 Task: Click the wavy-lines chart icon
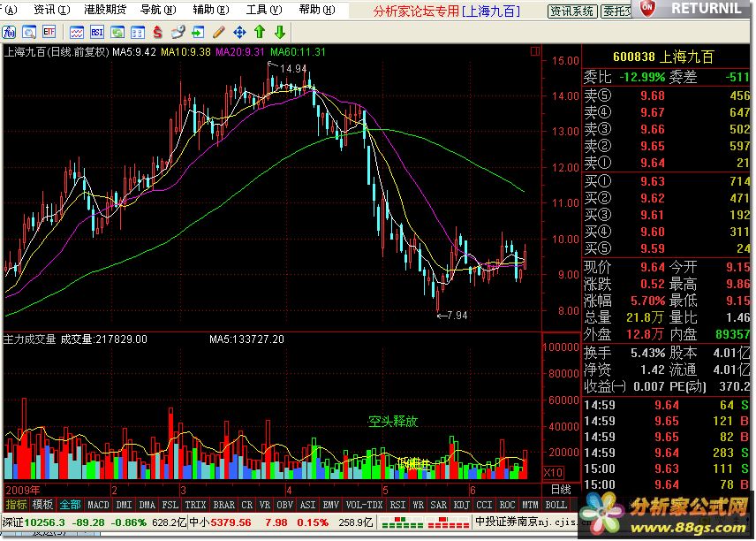[x=77, y=33]
